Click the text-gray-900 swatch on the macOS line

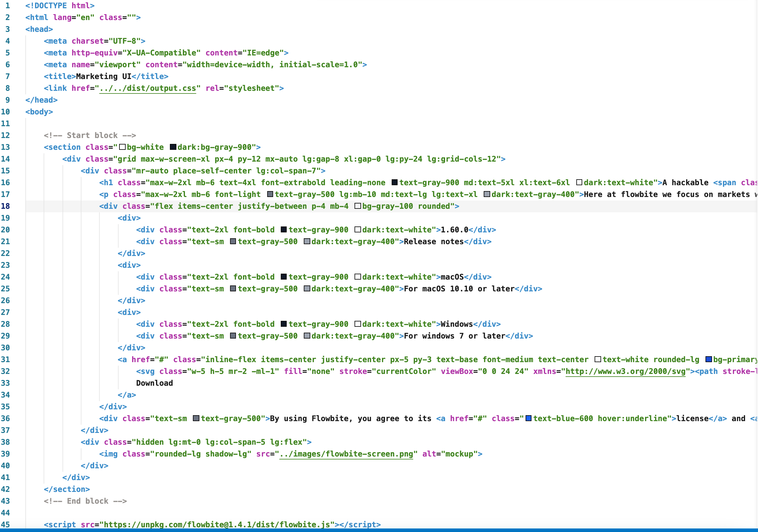284,277
